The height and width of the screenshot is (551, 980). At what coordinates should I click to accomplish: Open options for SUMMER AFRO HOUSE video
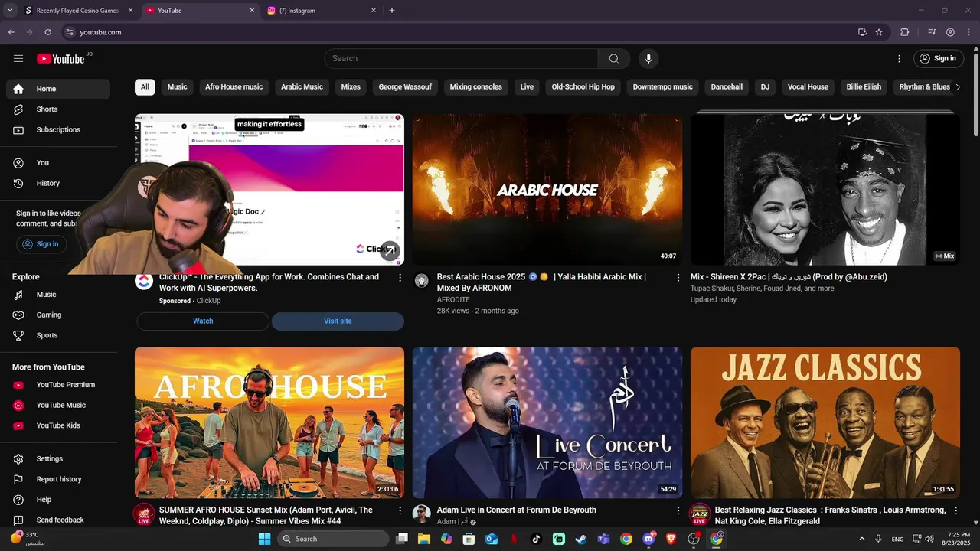tap(400, 510)
